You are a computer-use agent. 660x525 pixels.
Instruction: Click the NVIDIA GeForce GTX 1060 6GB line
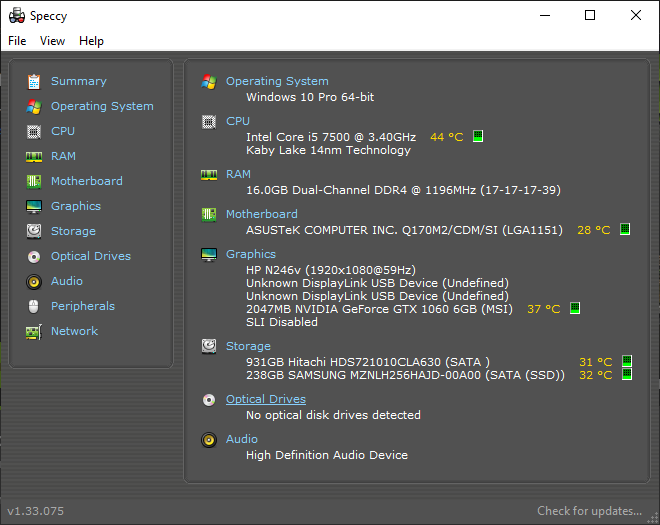click(380, 309)
